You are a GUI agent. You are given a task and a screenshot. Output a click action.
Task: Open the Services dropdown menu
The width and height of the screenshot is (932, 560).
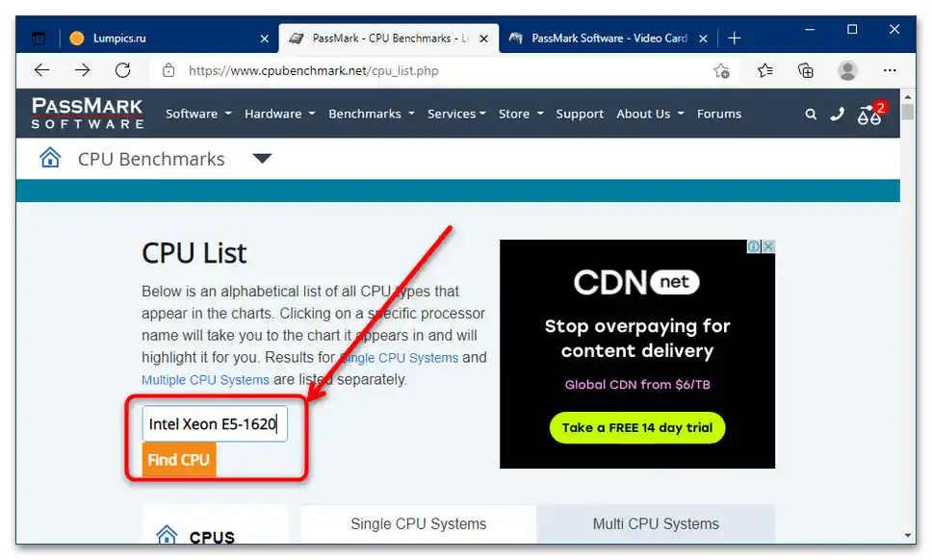pos(456,114)
